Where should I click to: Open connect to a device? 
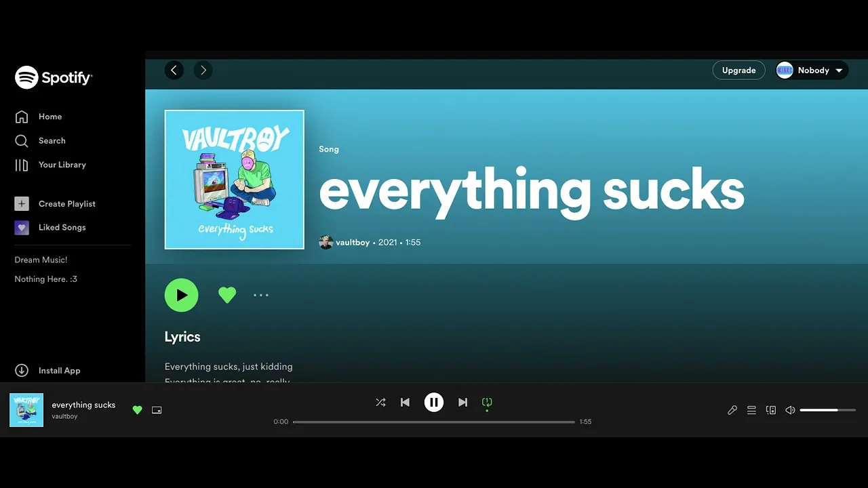771,410
